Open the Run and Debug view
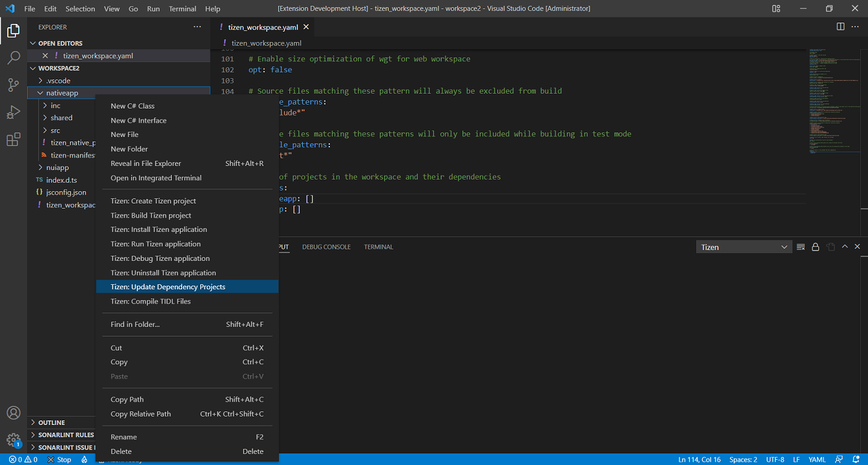 [x=14, y=112]
